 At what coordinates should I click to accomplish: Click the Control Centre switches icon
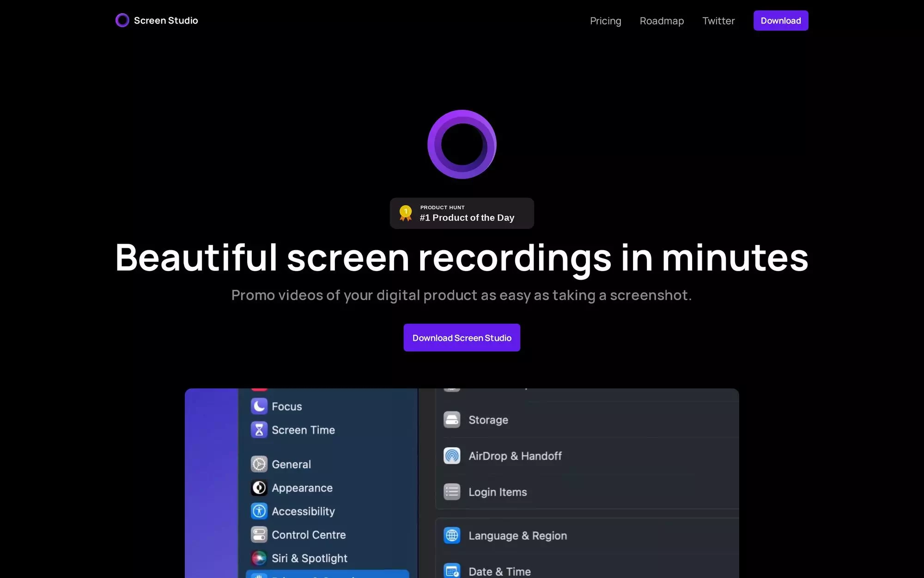tap(259, 535)
